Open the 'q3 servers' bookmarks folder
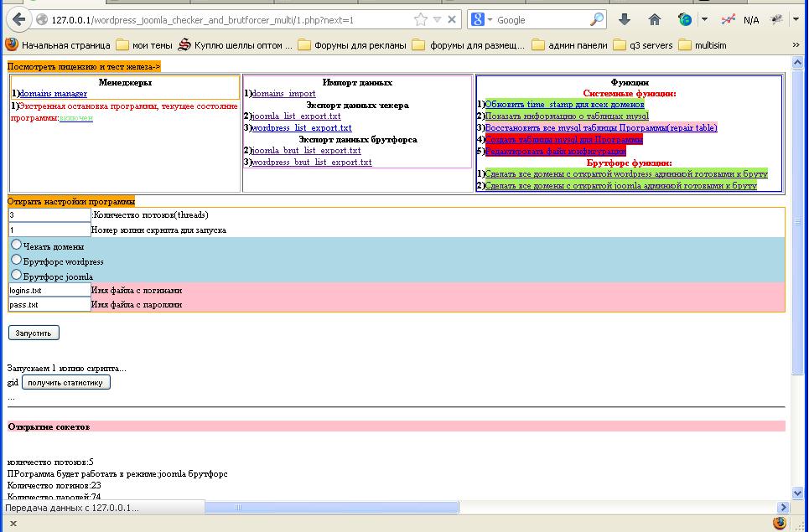809x532 pixels. coord(643,45)
